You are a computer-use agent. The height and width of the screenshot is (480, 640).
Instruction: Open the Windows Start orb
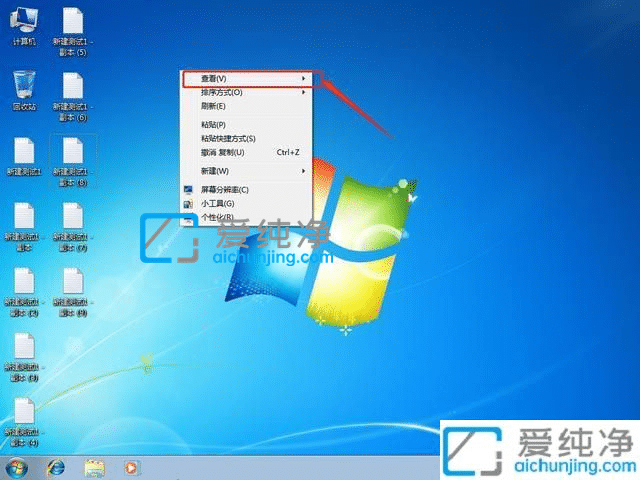(17, 468)
